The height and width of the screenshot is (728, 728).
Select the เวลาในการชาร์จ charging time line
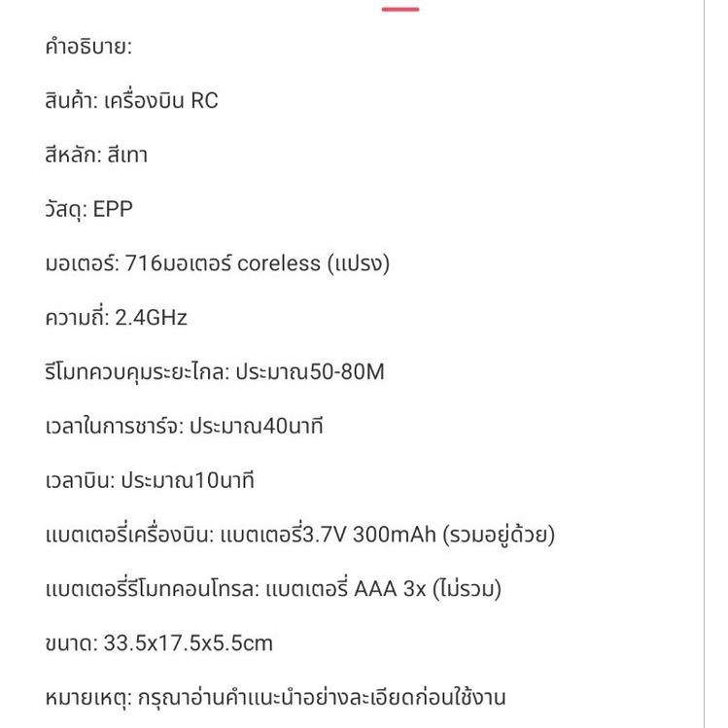[184, 427]
